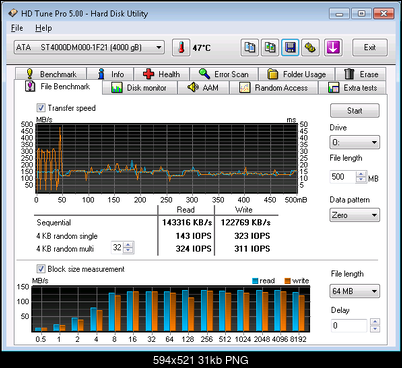Toggle the Transfer speed checkbox
The image size is (402, 368).
[x=41, y=108]
